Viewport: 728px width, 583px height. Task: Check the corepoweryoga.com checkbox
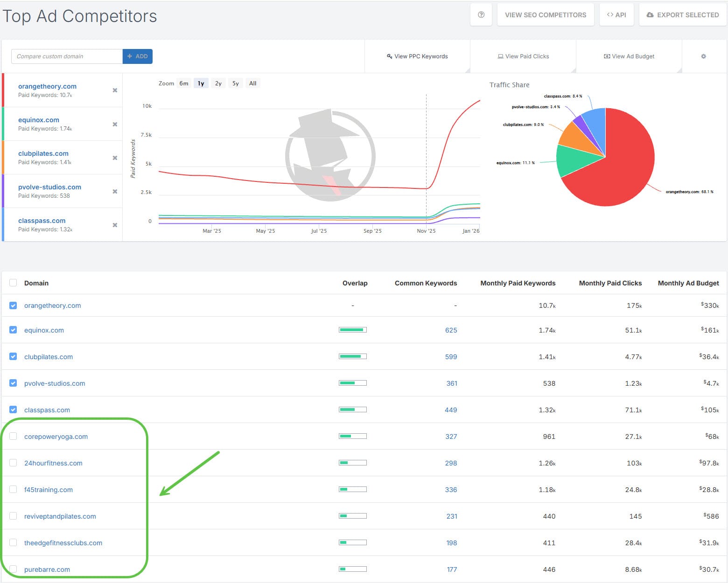tap(13, 436)
